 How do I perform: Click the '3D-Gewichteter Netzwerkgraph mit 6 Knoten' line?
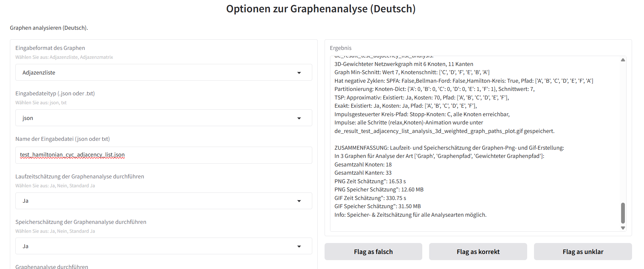pos(404,64)
